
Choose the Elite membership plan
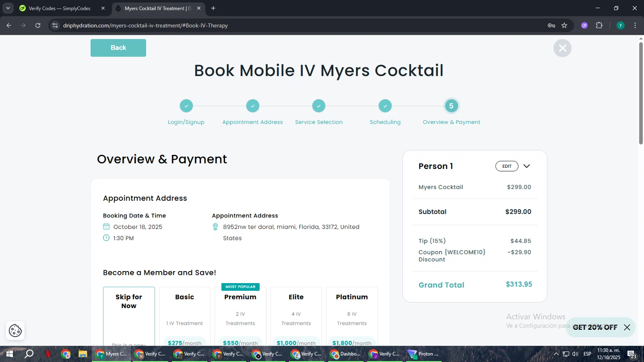tap(296, 317)
